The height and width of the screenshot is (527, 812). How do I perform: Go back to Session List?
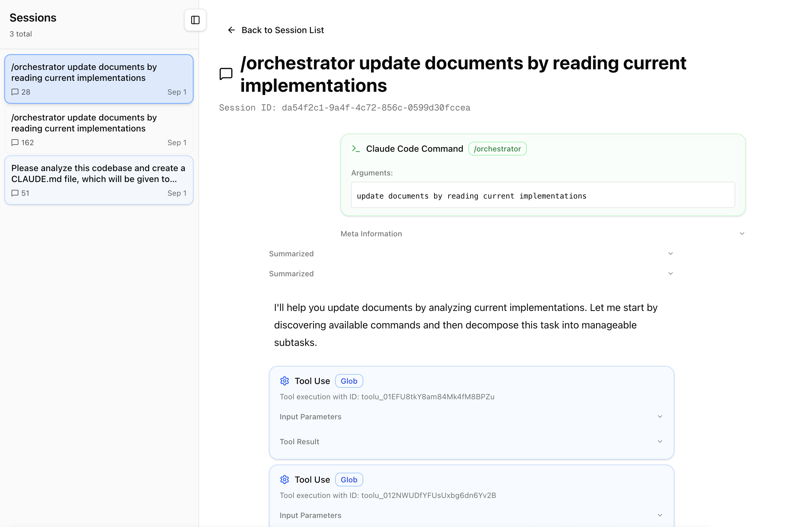[282, 30]
